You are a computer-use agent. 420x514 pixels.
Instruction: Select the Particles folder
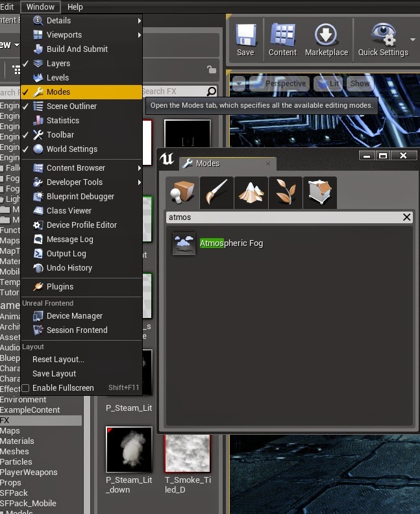click(x=16, y=462)
